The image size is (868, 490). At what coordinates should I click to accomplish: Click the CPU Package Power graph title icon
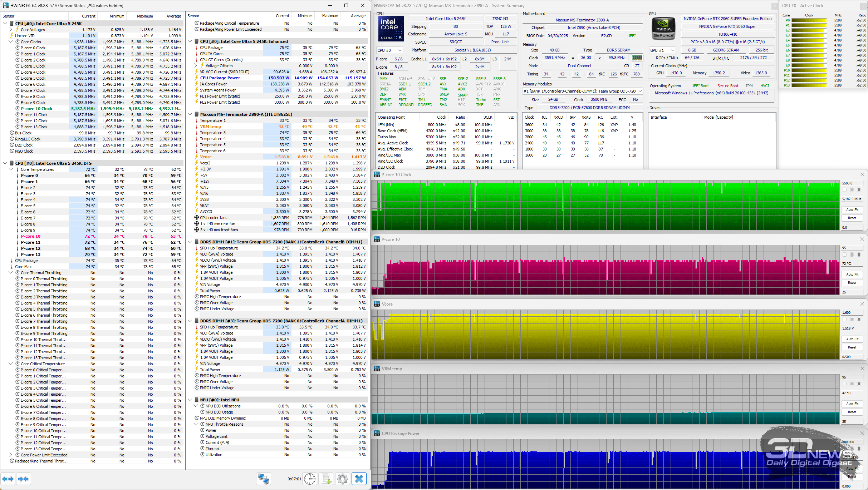click(x=377, y=433)
